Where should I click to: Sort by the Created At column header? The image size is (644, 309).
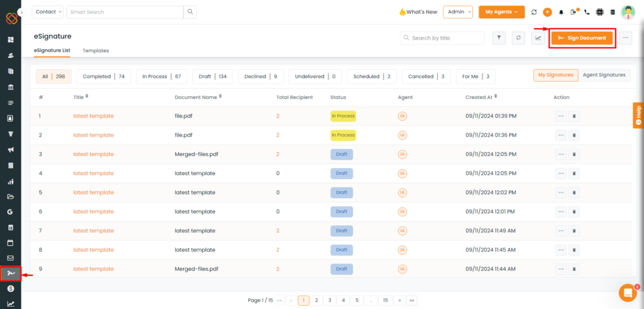tap(482, 98)
